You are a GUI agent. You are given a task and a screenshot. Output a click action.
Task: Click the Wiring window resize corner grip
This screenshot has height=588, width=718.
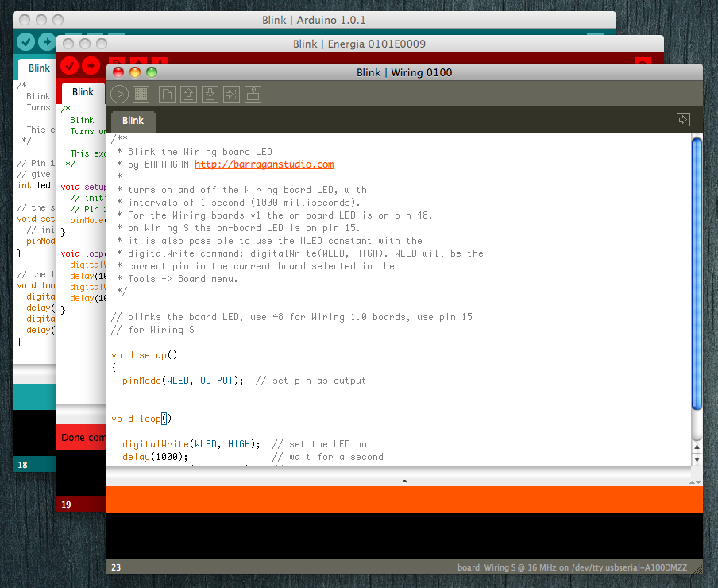pyautogui.click(x=698, y=569)
